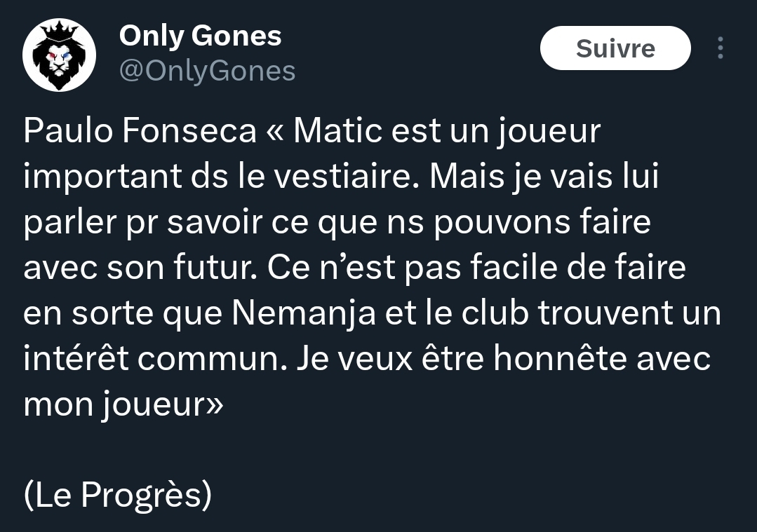This screenshot has width=757, height=532.
Task: Click the closing » quotation mark
Action: click(215, 406)
